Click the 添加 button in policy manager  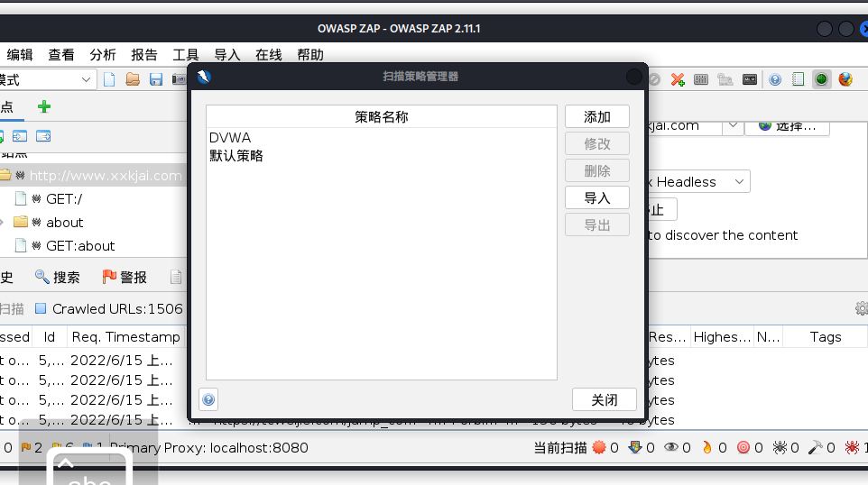click(597, 116)
